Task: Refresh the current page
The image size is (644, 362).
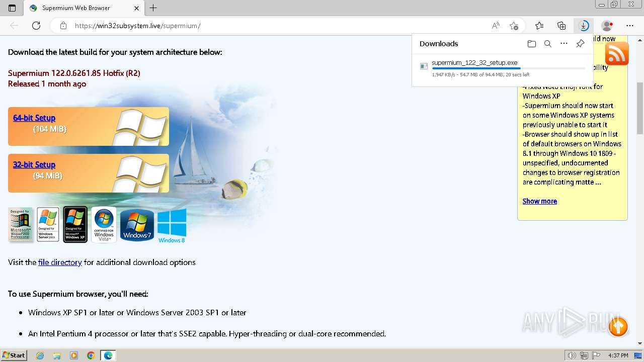Action: [x=36, y=26]
